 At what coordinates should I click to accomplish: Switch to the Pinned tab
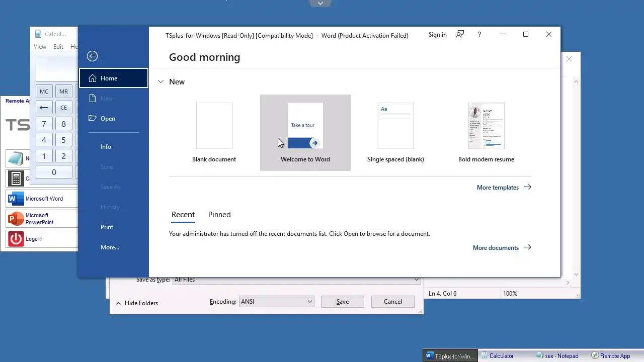click(x=219, y=215)
